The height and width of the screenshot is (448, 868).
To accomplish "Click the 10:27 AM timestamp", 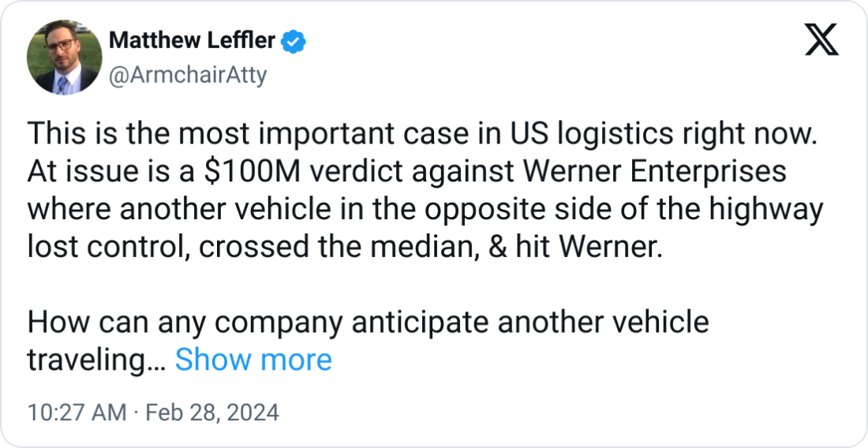I will tap(76, 413).
